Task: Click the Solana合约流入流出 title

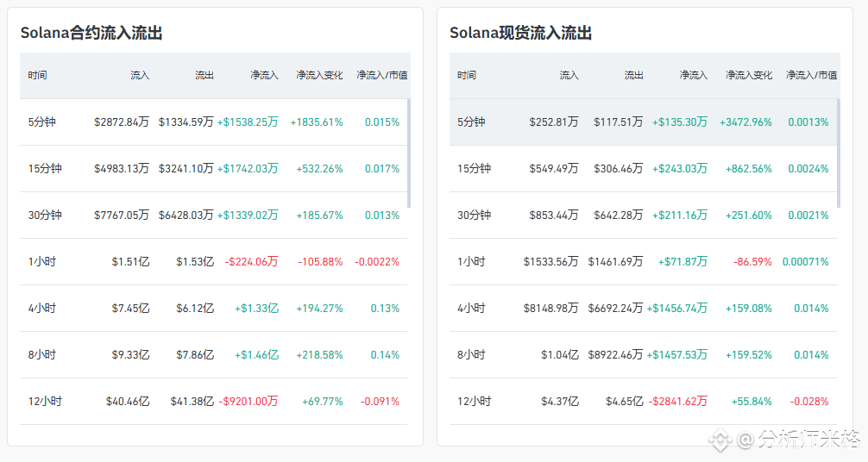Action: (91, 34)
